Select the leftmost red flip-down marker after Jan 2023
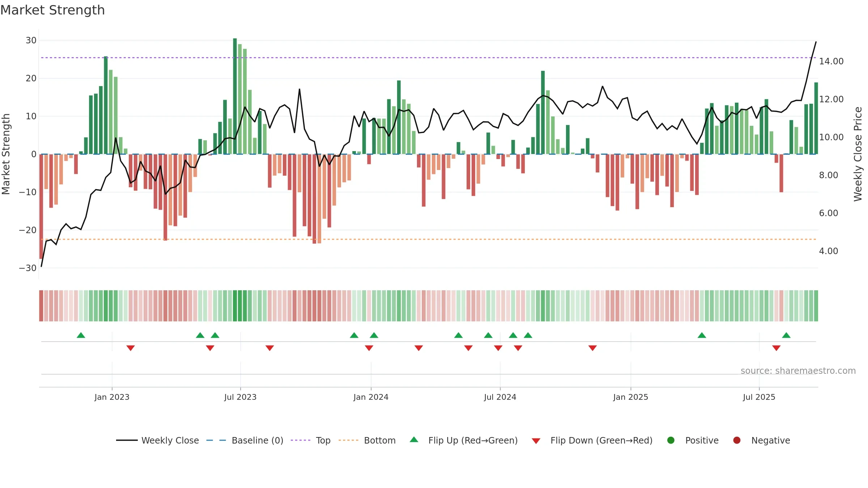This screenshot has height=488, width=868. [x=131, y=348]
